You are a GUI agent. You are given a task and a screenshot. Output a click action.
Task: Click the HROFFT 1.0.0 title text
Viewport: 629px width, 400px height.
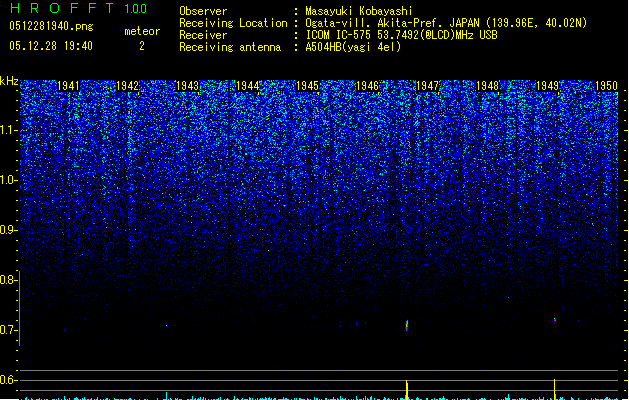[x=79, y=8]
